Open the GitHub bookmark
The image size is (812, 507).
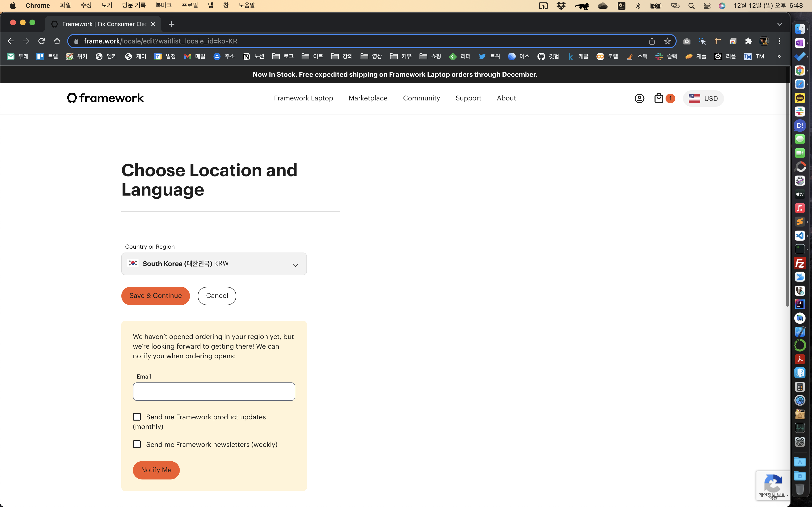(x=548, y=56)
